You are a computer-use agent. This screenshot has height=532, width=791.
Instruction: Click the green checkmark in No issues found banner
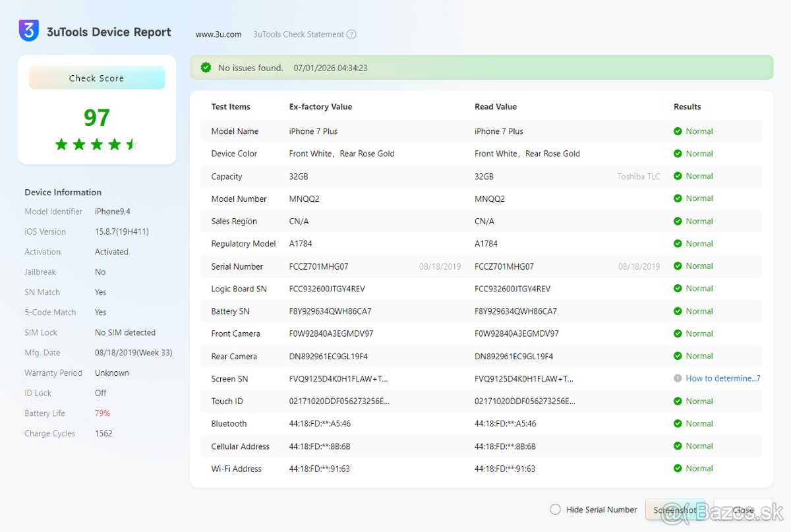click(x=206, y=67)
